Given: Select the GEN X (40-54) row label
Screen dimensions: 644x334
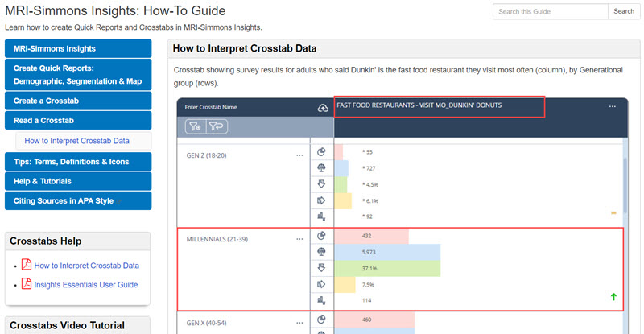Looking at the screenshot, I should pos(207,323).
